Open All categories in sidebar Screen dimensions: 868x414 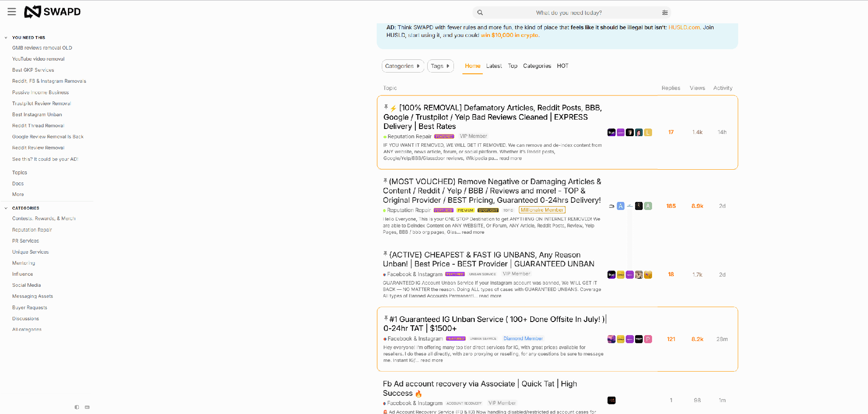click(27, 330)
